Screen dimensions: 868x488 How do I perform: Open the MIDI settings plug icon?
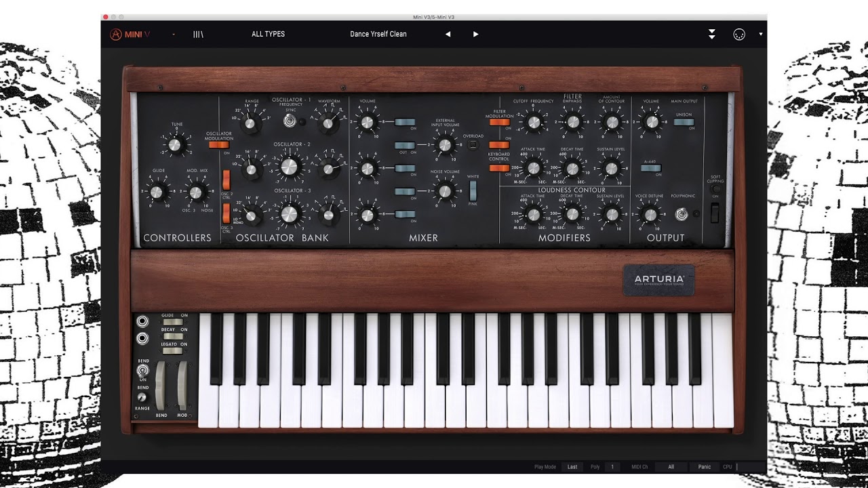739,34
